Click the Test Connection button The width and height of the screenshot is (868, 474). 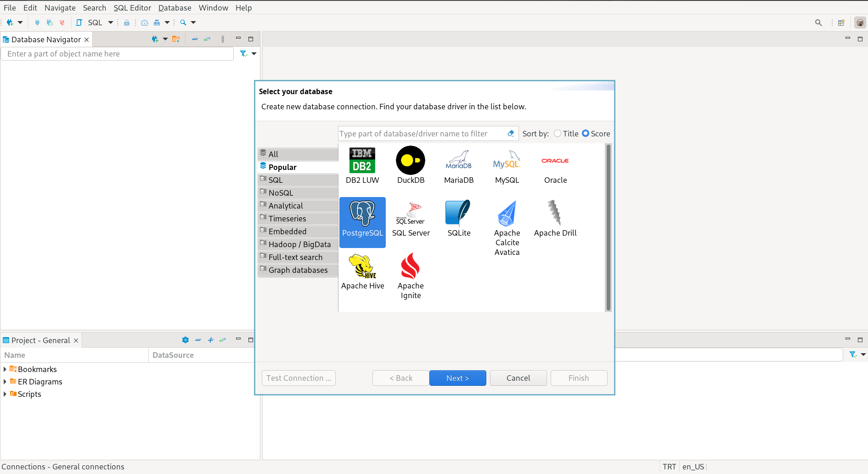coord(299,378)
